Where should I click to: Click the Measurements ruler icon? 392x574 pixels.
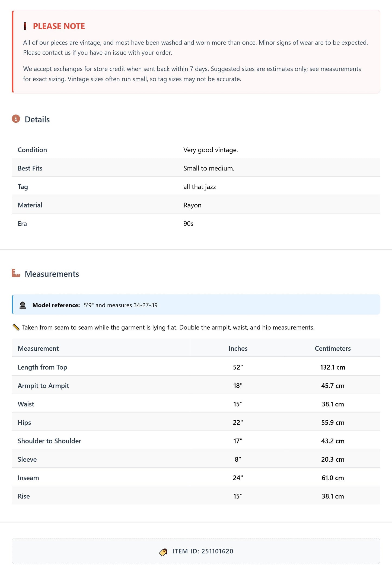point(16,273)
